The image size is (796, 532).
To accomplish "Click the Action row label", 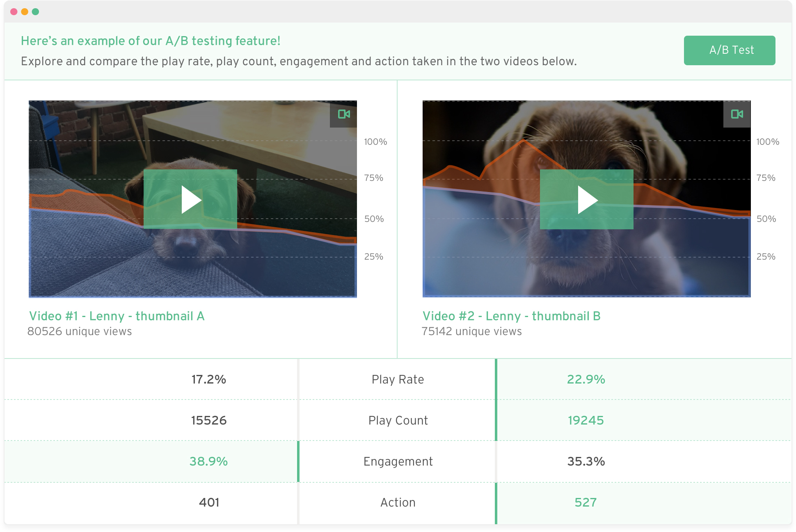I will [398, 502].
